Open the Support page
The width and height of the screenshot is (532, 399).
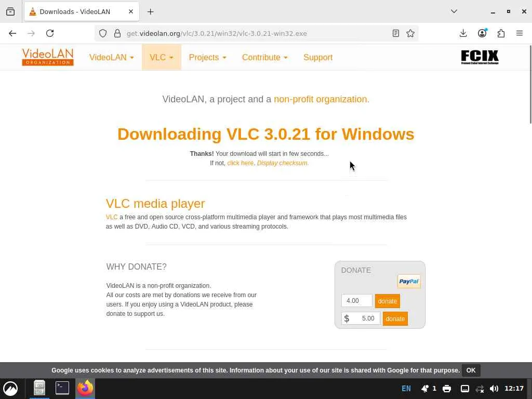[x=318, y=57]
